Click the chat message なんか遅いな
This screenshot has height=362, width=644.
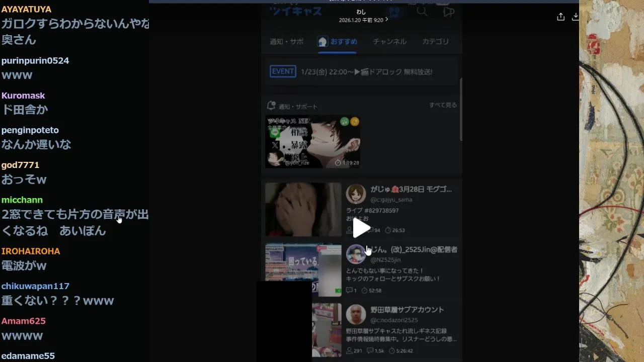[36, 145]
